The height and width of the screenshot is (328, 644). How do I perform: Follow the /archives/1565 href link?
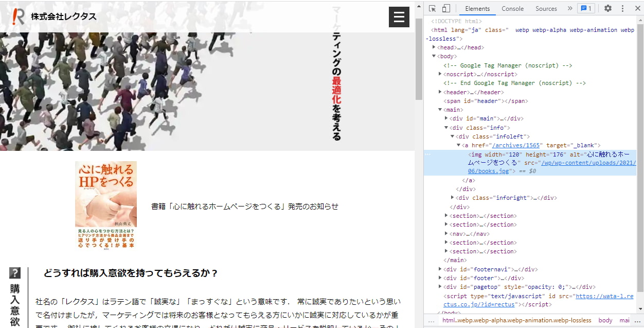515,146
